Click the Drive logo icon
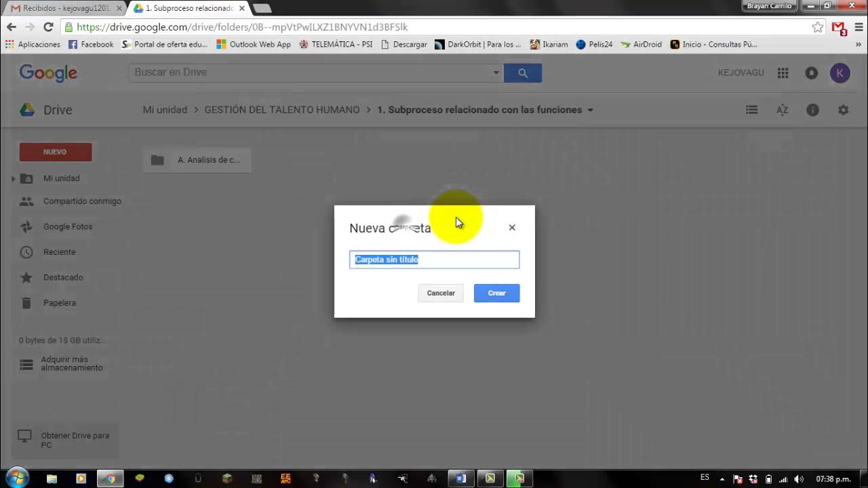Screen dimensions: 868x488 [x=27, y=110]
